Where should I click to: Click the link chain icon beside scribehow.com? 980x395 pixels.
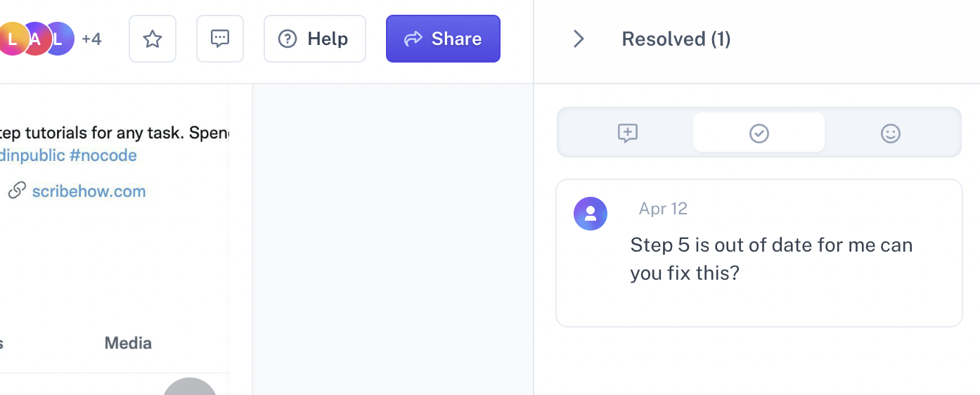point(17,190)
